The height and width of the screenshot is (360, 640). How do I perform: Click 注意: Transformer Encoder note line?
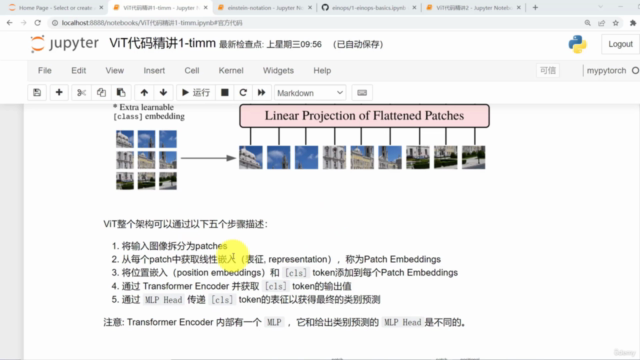pyautogui.click(x=284, y=322)
